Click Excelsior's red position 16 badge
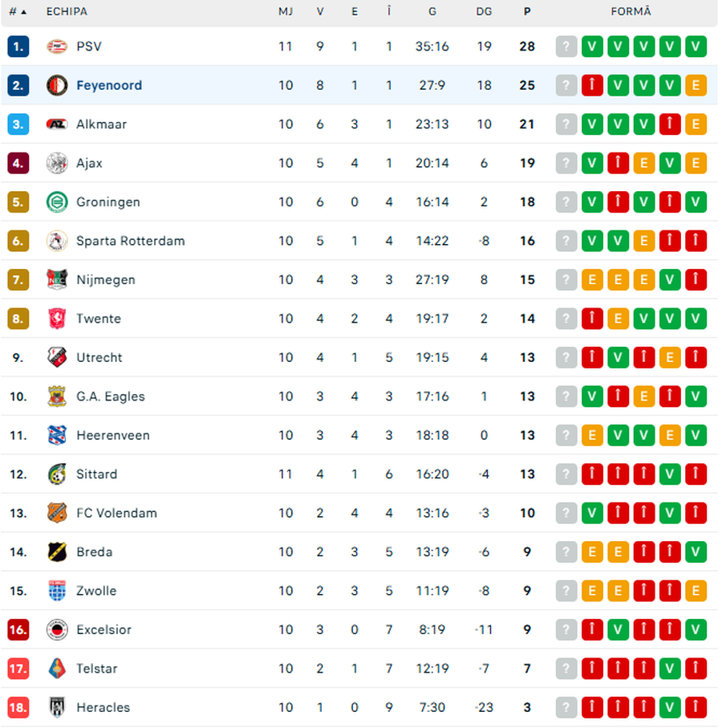The width and height of the screenshot is (722, 728). (x=18, y=630)
